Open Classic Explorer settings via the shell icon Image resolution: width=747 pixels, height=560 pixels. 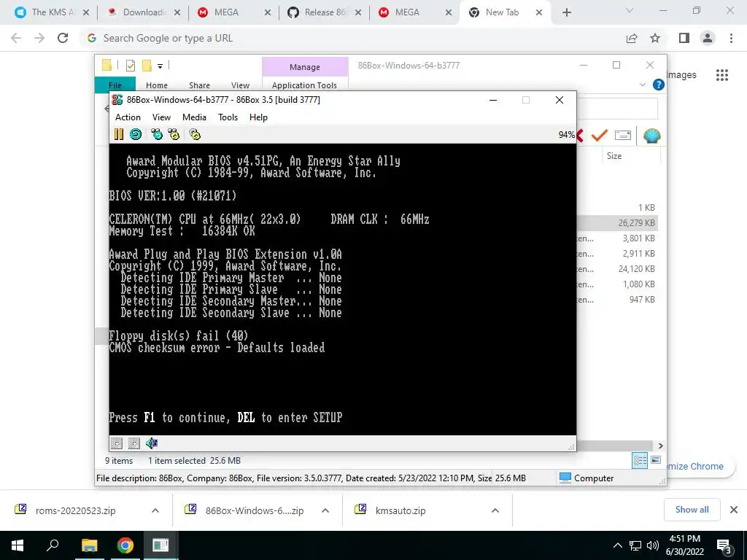(651, 136)
